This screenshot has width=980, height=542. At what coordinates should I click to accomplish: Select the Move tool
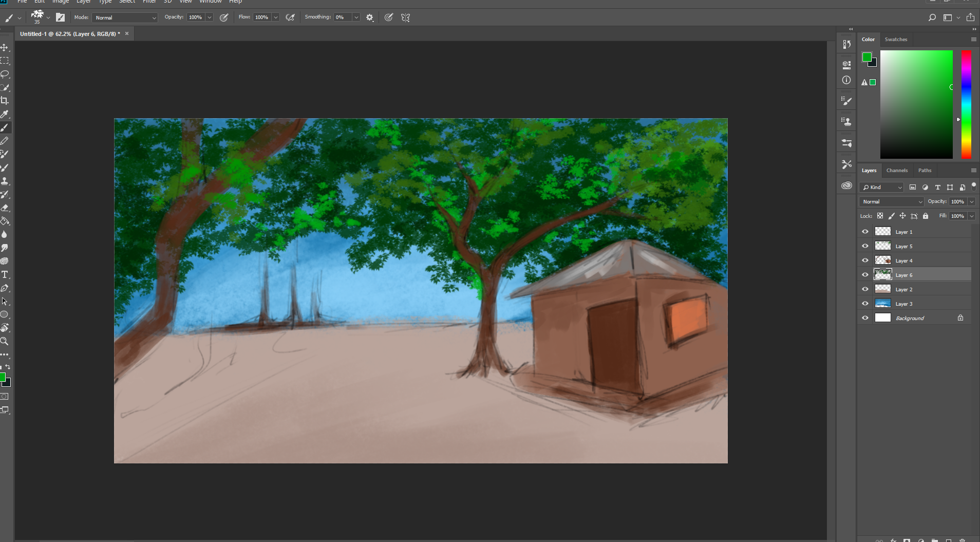5,47
